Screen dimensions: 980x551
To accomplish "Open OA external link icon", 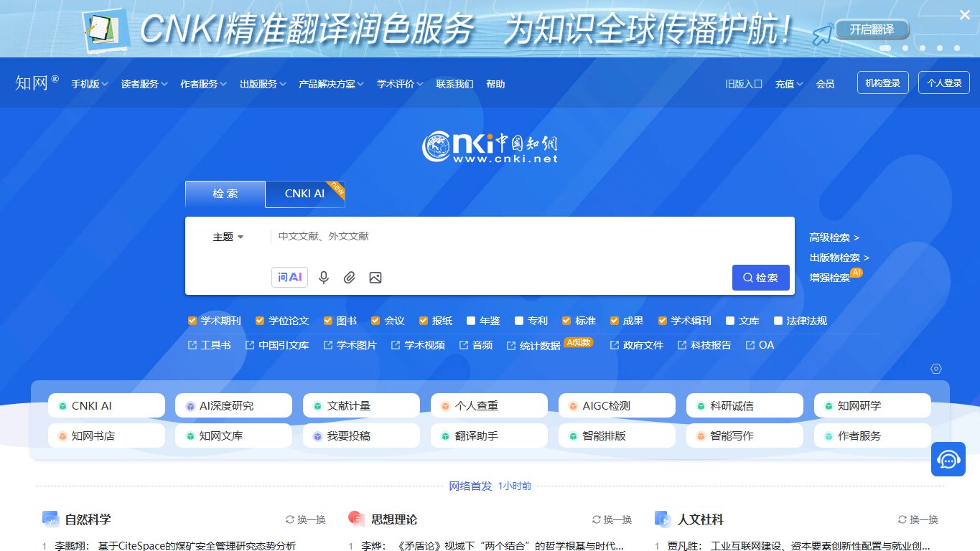I will coord(750,345).
